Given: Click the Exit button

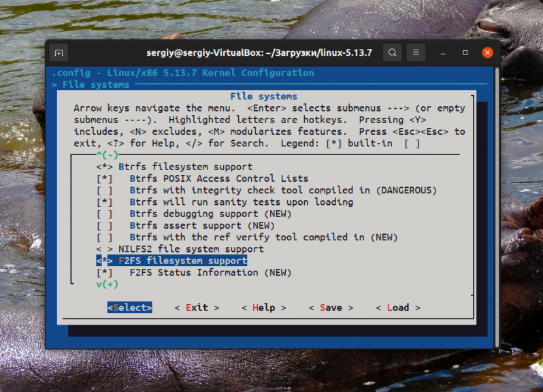Looking at the screenshot, I should pos(197,308).
